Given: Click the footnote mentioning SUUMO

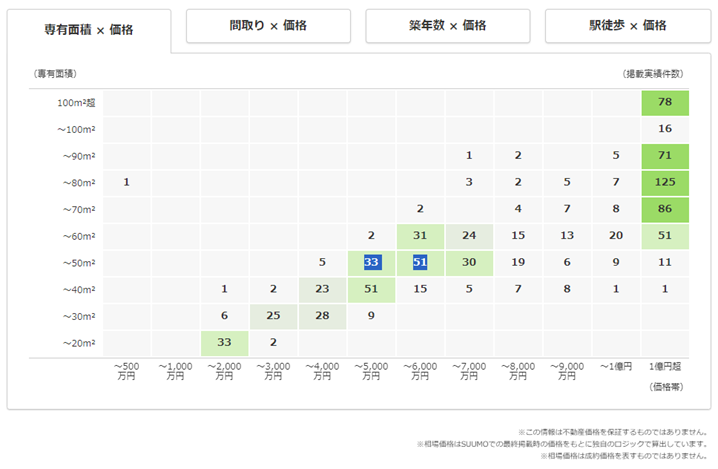Looking at the screenshot, I should 562,444.
